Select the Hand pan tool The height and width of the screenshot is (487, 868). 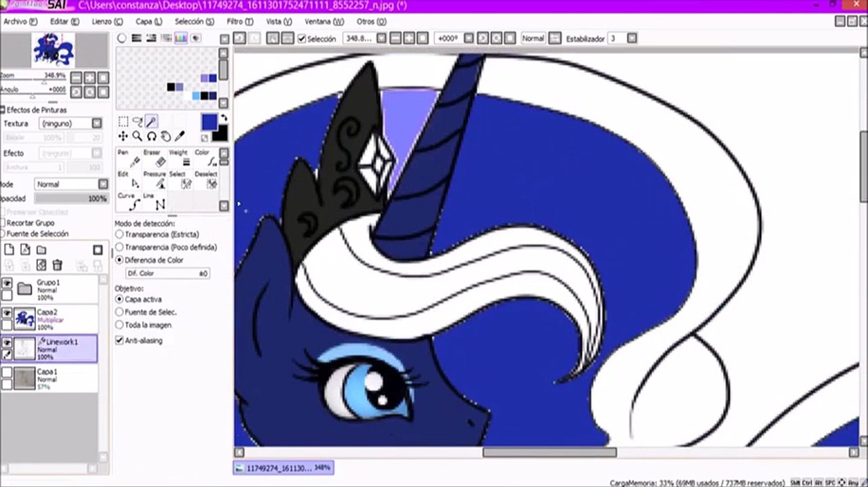click(x=166, y=136)
